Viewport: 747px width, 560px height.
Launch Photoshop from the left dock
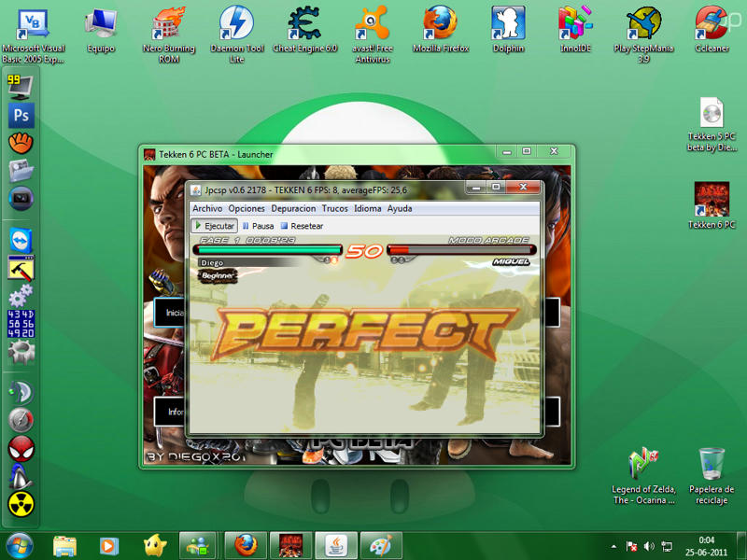pyautogui.click(x=21, y=115)
